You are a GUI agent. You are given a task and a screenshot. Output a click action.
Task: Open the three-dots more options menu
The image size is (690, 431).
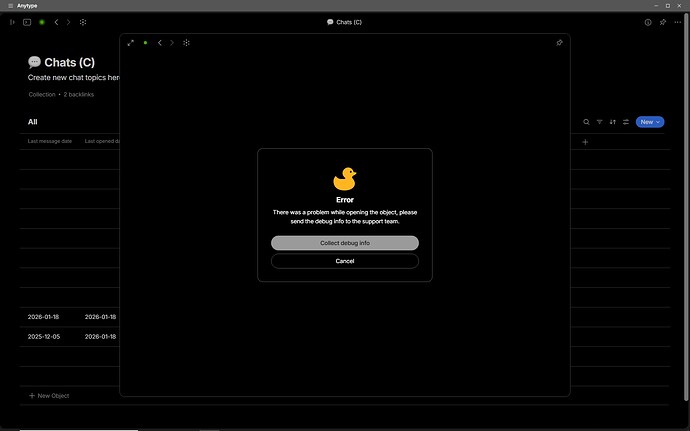pos(678,22)
